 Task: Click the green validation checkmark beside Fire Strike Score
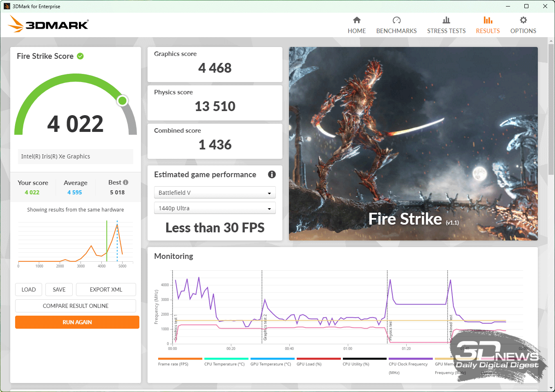click(81, 56)
